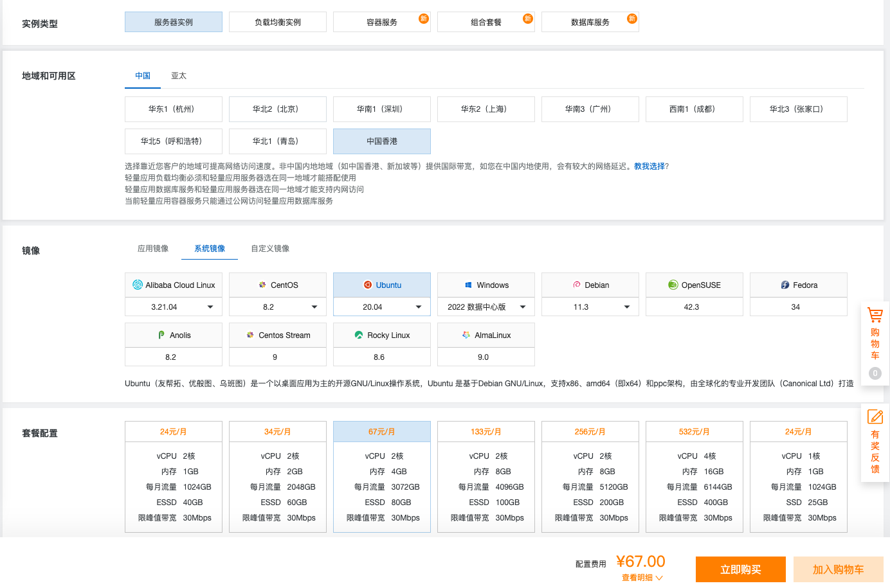Select 服务器实例 instance type
The width and height of the screenshot is (890, 588).
(x=174, y=22)
